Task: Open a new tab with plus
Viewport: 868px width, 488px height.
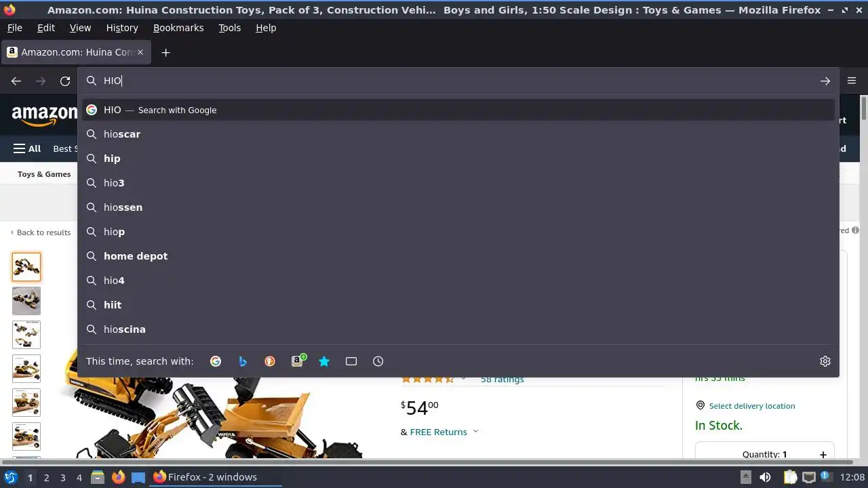Action: 165,52
